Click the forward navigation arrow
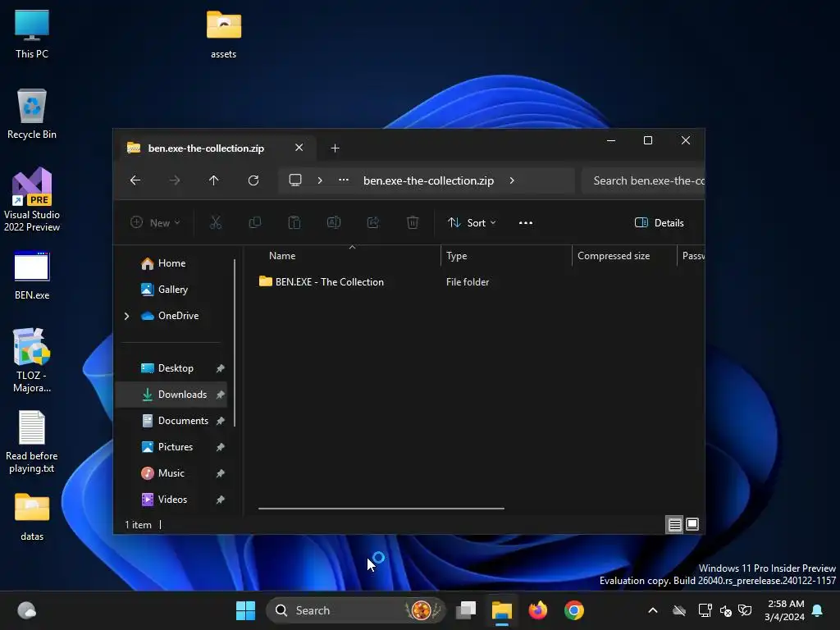The width and height of the screenshot is (840, 630). point(175,180)
